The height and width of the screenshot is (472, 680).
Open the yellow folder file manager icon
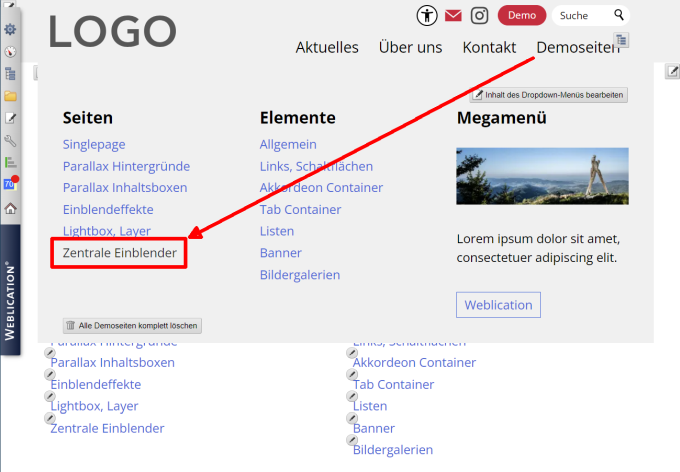click(x=10, y=96)
